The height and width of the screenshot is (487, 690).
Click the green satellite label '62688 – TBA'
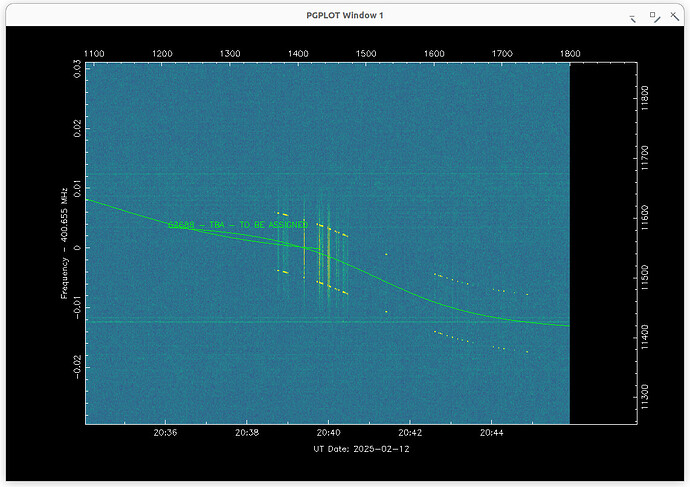pyautogui.click(x=238, y=225)
